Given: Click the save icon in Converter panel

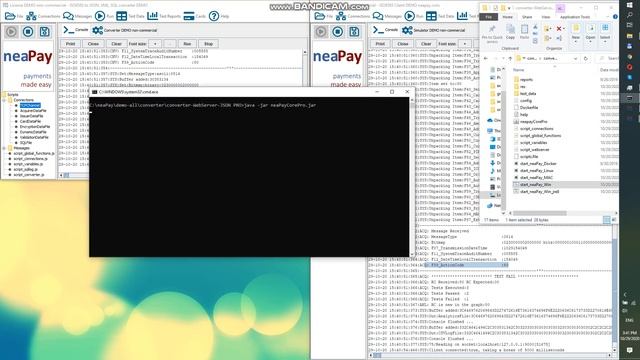Looking at the screenshot, I should coord(44,31).
